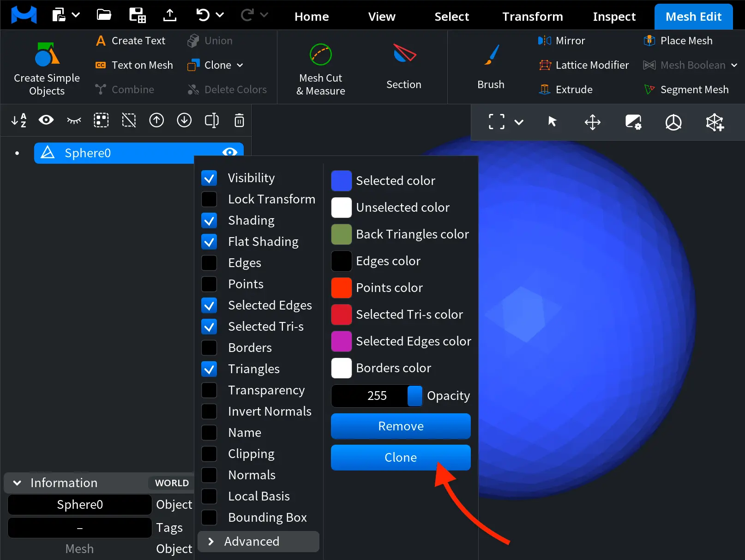Enable the Edges checkbox
The height and width of the screenshot is (560, 745).
pyautogui.click(x=210, y=263)
